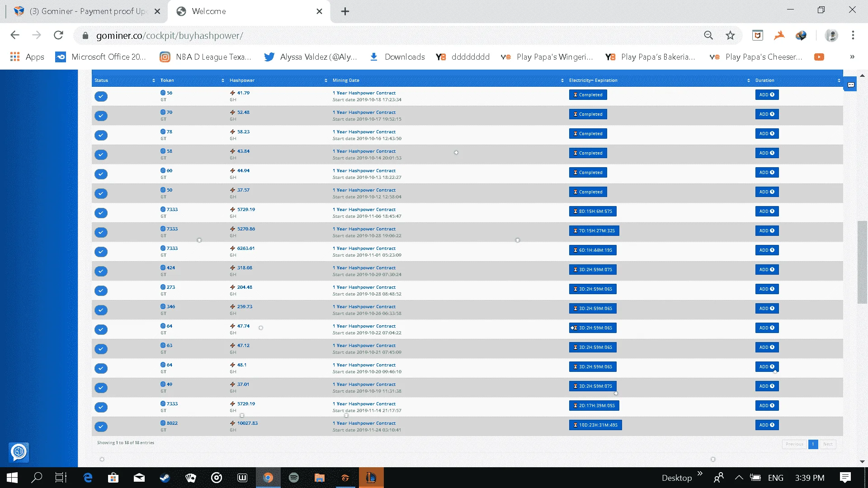Click the zoom magnifier icon in address bar
This screenshot has width=868, height=488.
click(x=708, y=35)
